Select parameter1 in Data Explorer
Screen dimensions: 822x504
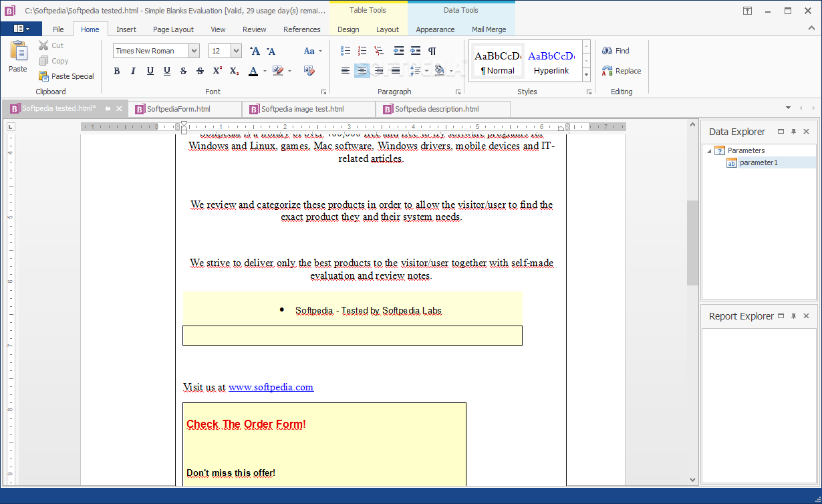click(759, 162)
